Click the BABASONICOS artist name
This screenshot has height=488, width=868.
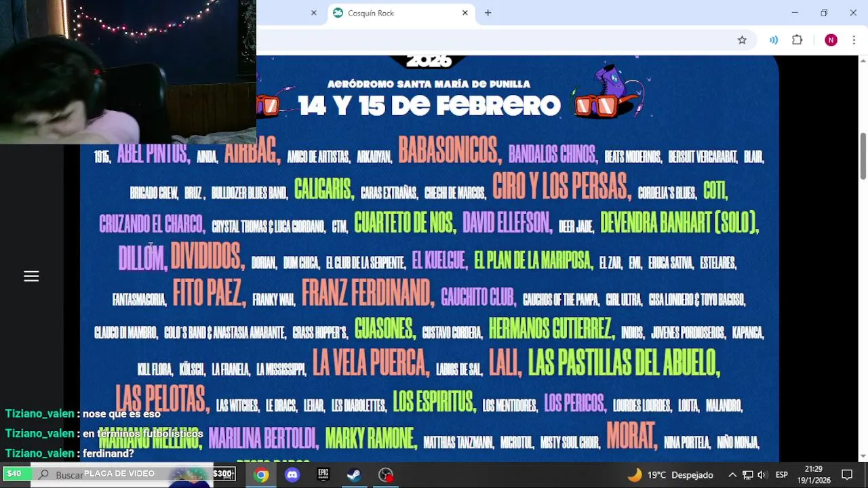(450, 150)
